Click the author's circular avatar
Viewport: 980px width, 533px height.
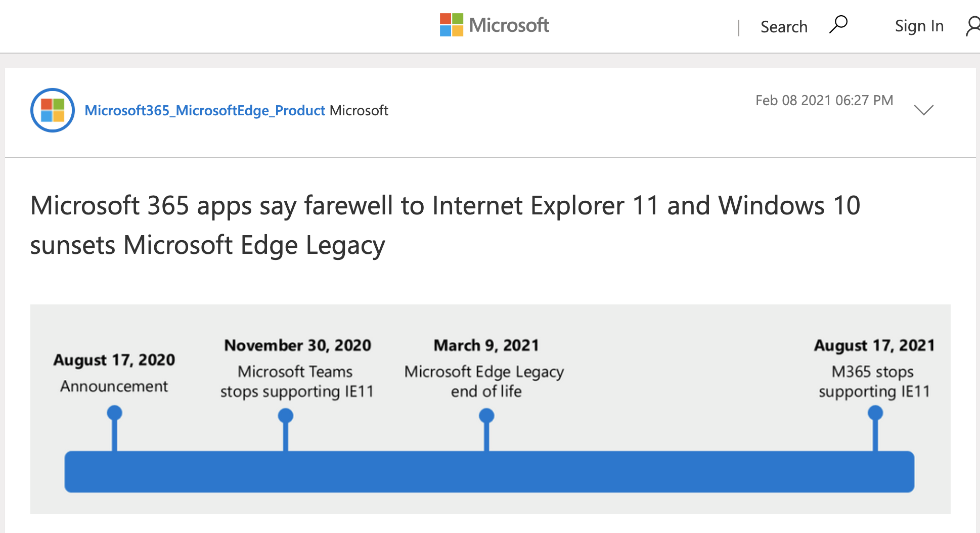click(53, 110)
